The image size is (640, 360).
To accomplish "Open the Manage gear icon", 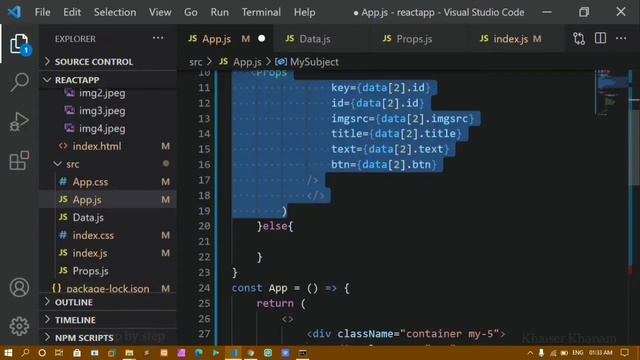I will pyautogui.click(x=19, y=326).
